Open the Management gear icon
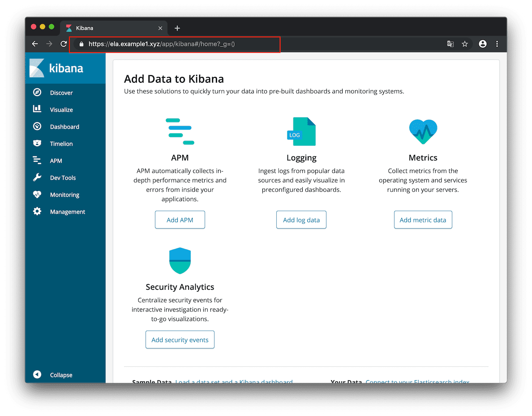Viewport: 532px width, 416px height. click(37, 211)
